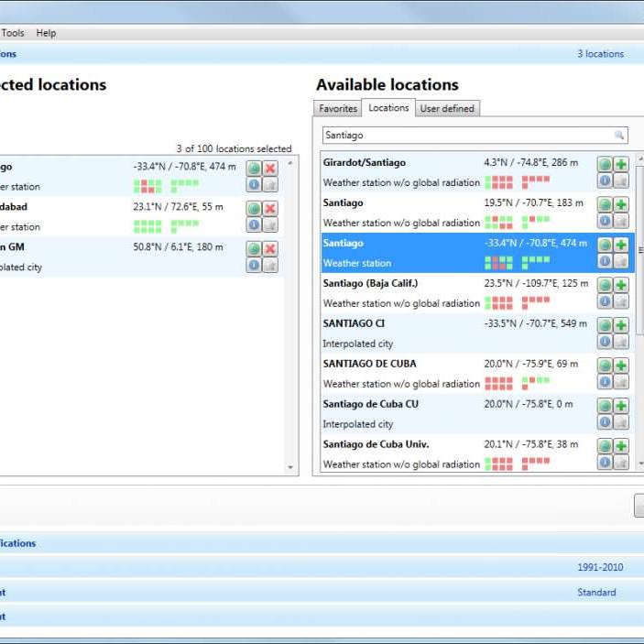The height and width of the screenshot is (644, 644).
Task: Select the Santiago de Cuba CU row name
Action: 370,404
